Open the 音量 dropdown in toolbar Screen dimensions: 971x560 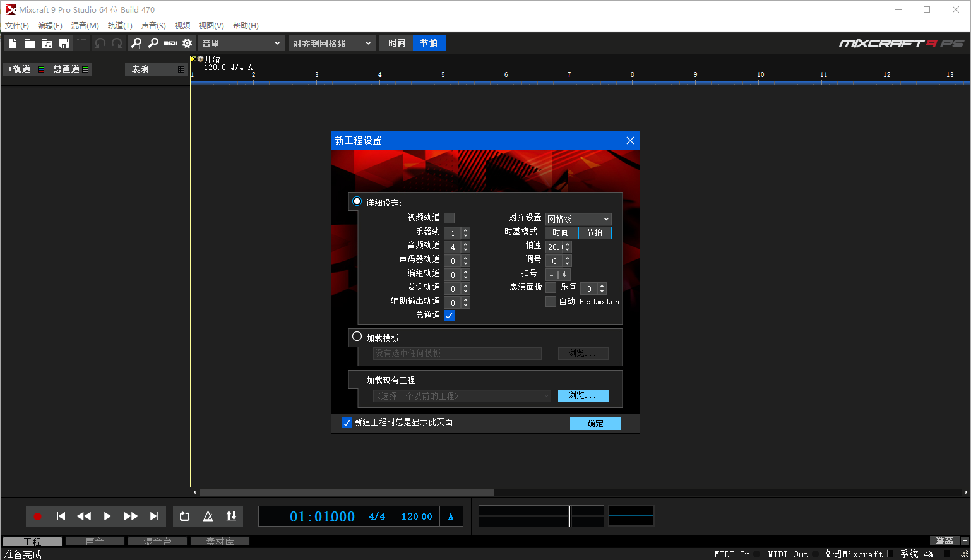pyautogui.click(x=241, y=44)
